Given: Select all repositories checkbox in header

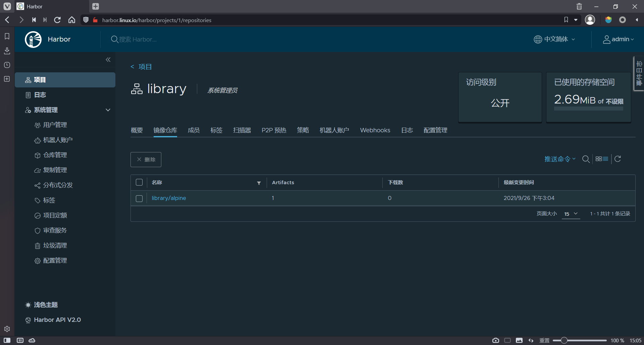Looking at the screenshot, I should point(139,182).
